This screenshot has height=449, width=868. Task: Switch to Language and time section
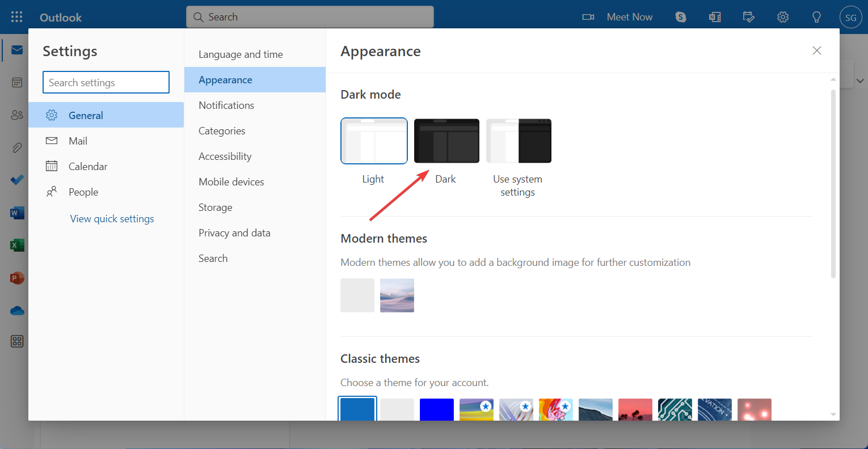[x=255, y=54]
